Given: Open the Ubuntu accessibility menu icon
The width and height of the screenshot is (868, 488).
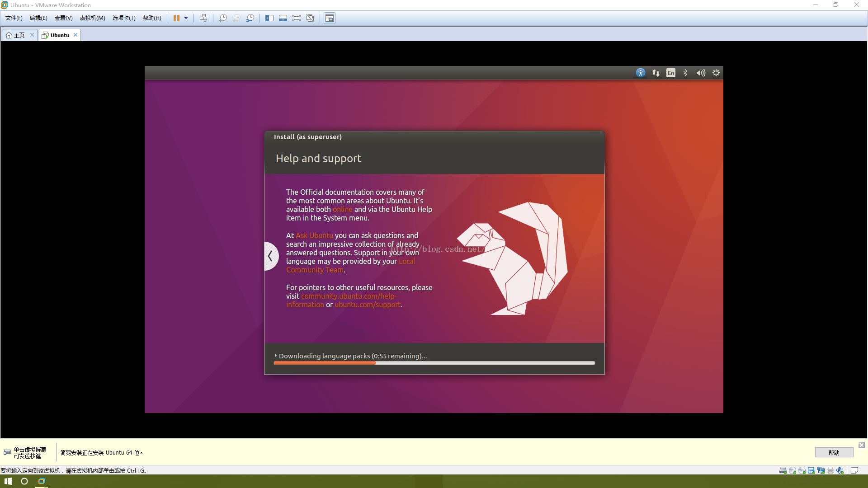Looking at the screenshot, I should pos(641,73).
